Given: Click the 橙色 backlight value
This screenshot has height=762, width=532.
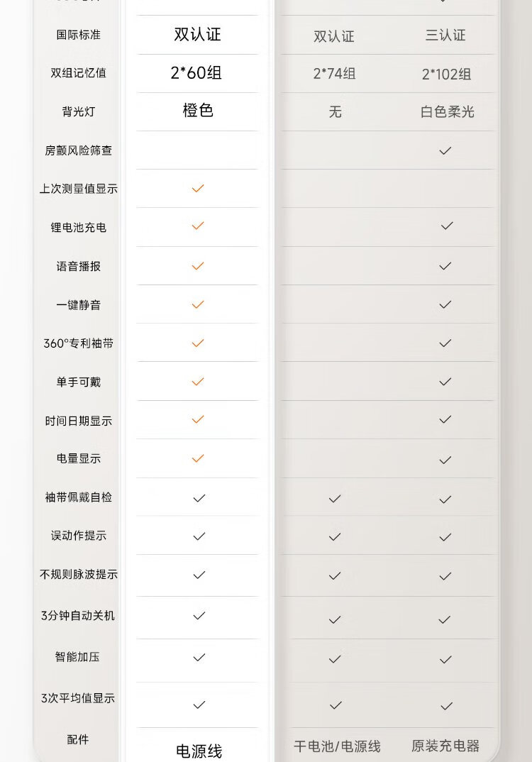Looking at the screenshot, I should pyautogui.click(x=198, y=110).
